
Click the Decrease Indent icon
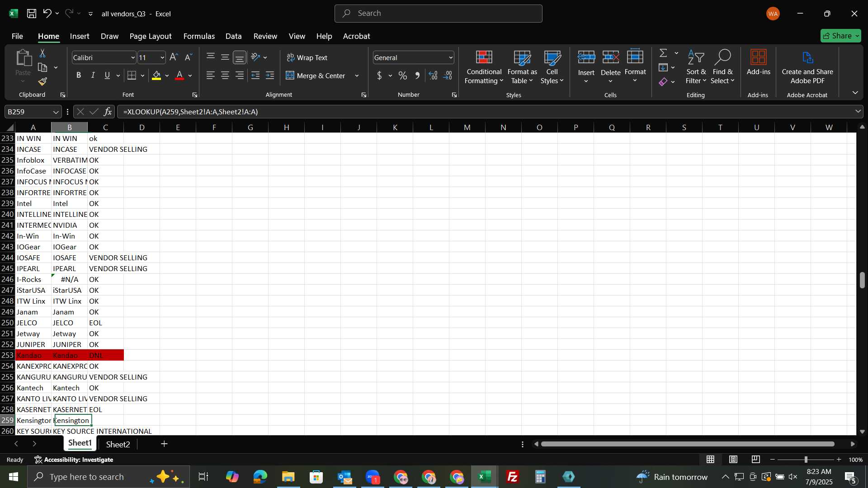pos(255,75)
